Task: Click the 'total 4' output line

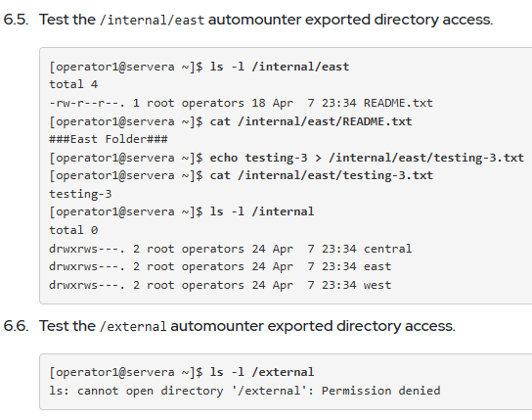Action: pyautogui.click(x=73, y=84)
